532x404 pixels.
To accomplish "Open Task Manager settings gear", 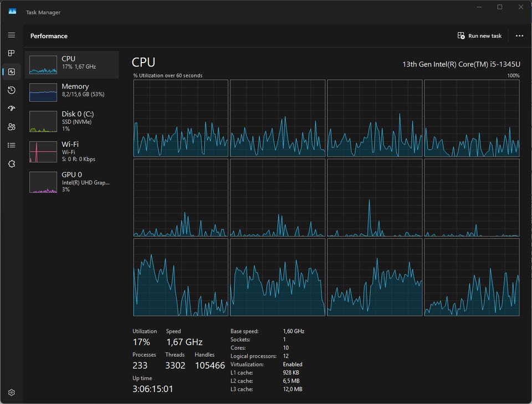I will 11,392.
